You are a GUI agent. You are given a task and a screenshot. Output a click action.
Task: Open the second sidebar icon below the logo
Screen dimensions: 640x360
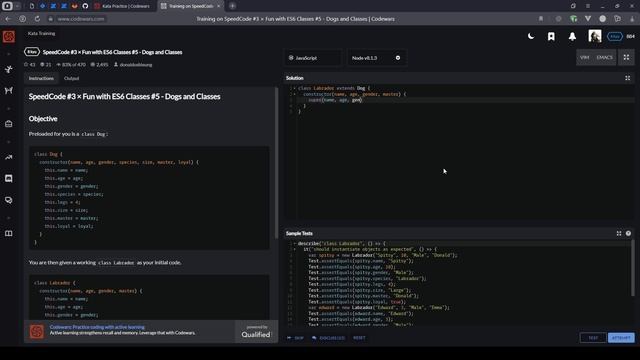click(x=9, y=90)
